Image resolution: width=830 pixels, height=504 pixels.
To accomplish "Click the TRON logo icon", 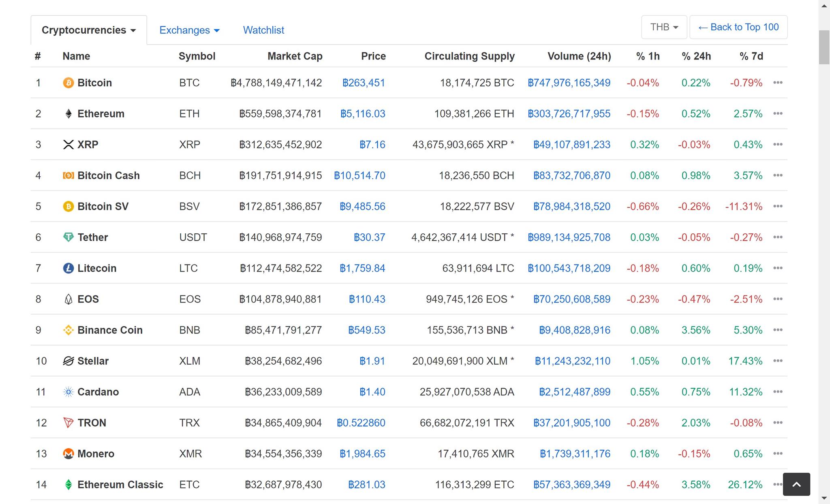I will click(68, 423).
